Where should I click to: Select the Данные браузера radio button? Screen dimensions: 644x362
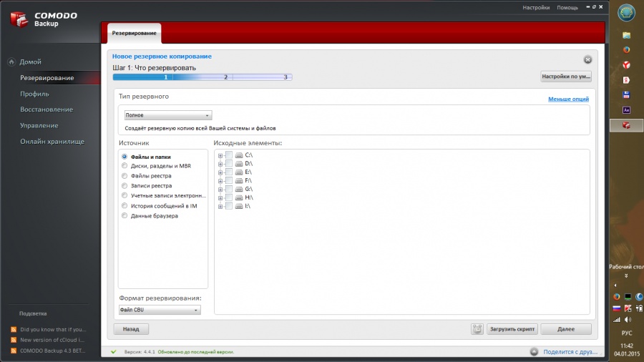(x=125, y=215)
